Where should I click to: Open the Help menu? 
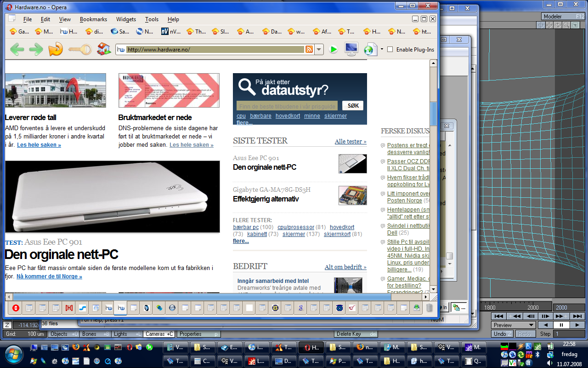[173, 19]
